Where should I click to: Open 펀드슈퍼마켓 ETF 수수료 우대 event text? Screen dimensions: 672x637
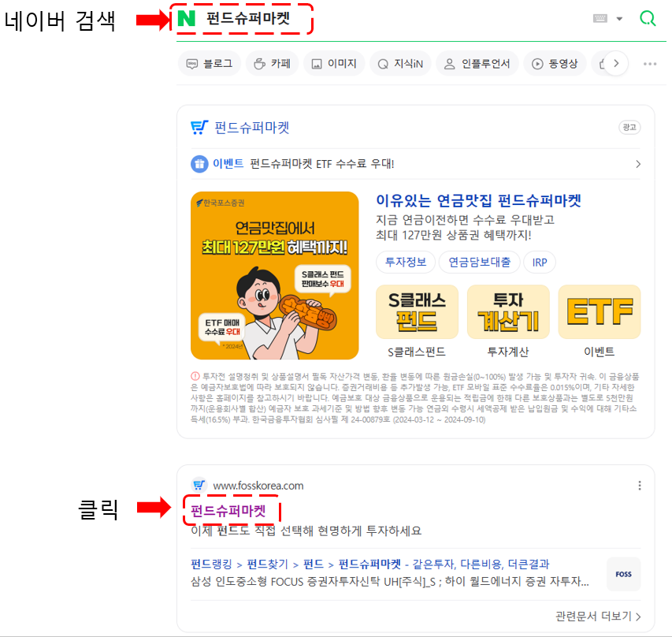point(322,164)
